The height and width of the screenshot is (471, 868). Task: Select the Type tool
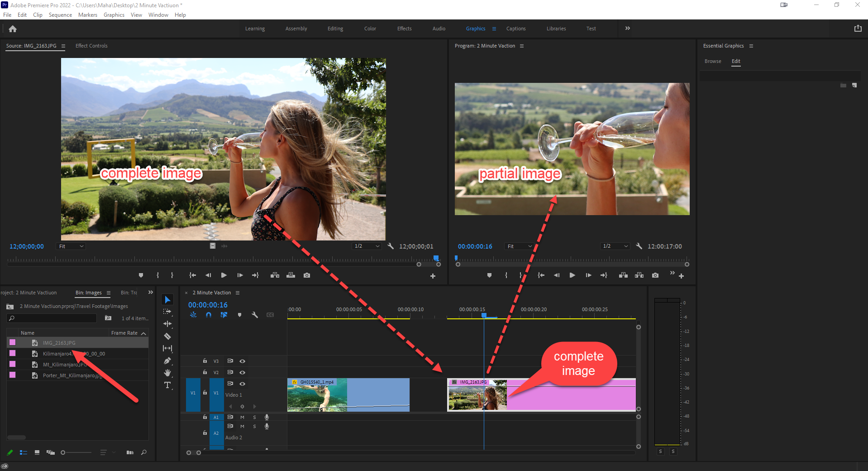pyautogui.click(x=167, y=385)
